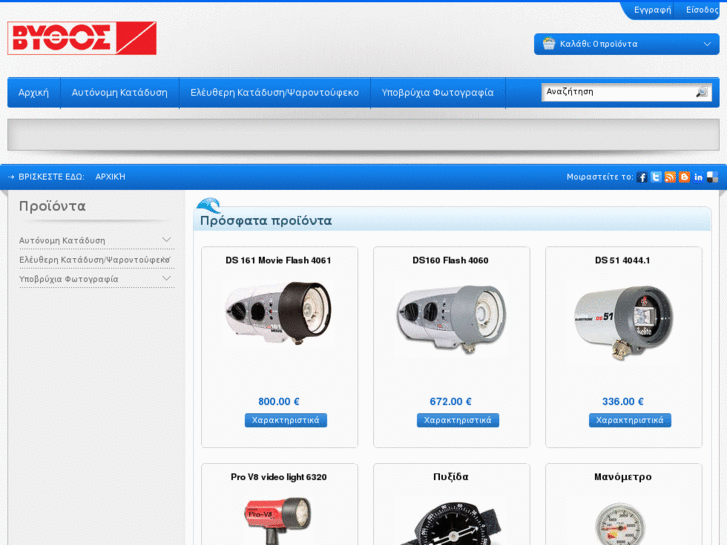Click sidebar Υποβρύχια Φωτογραφία category text
The height and width of the screenshot is (545, 727).
click(x=69, y=279)
